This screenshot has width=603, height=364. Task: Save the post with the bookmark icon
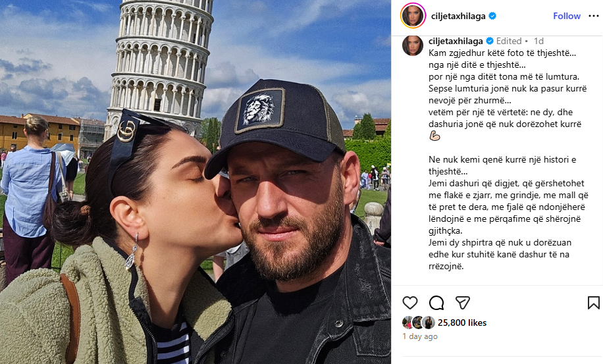[x=593, y=303]
